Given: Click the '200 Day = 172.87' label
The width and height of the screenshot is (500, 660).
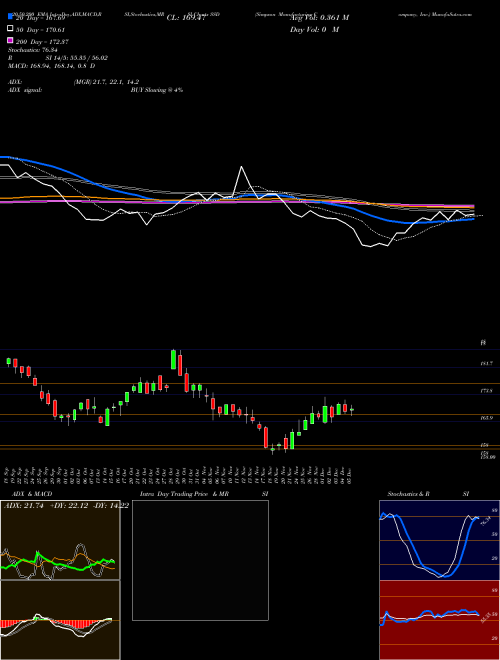Looking at the screenshot, I should 42,42.
